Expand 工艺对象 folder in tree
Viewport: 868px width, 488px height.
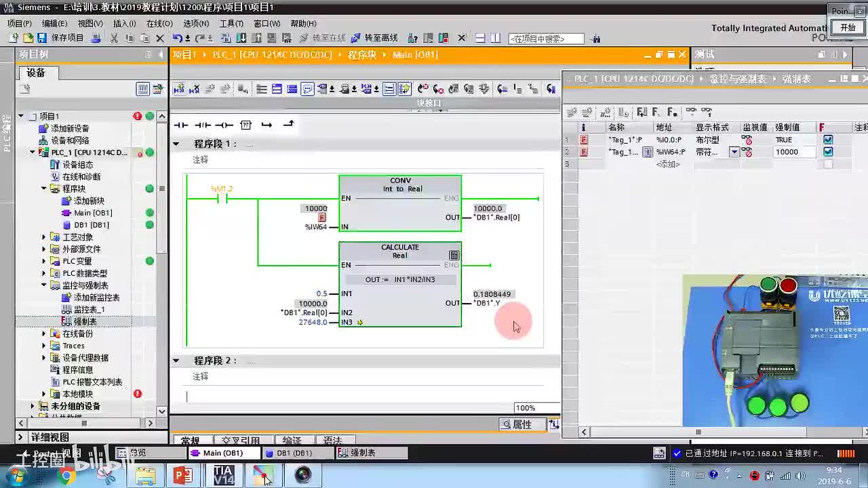[x=44, y=237]
